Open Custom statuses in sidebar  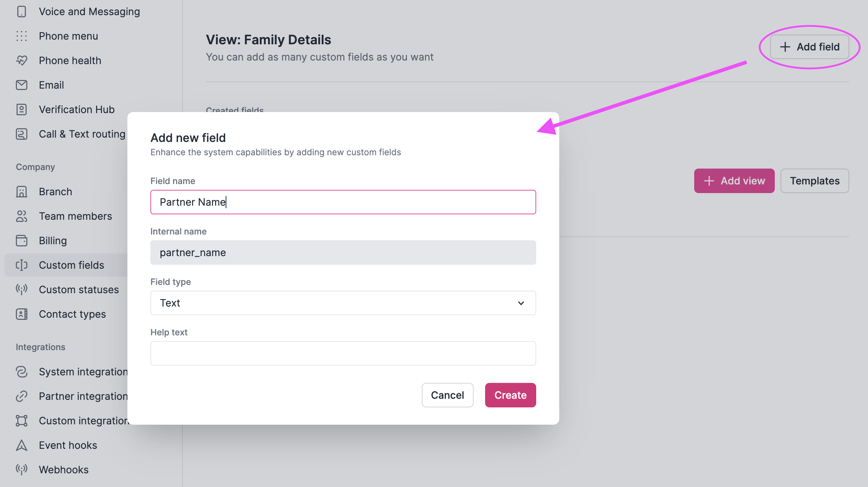(78, 290)
